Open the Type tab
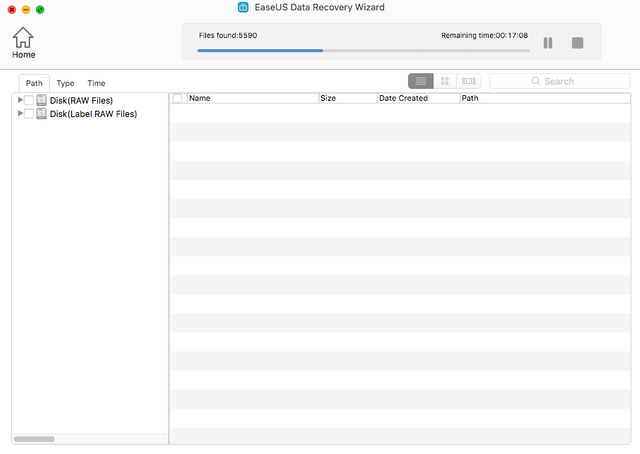Screen dimensions: 640x454 point(65,83)
